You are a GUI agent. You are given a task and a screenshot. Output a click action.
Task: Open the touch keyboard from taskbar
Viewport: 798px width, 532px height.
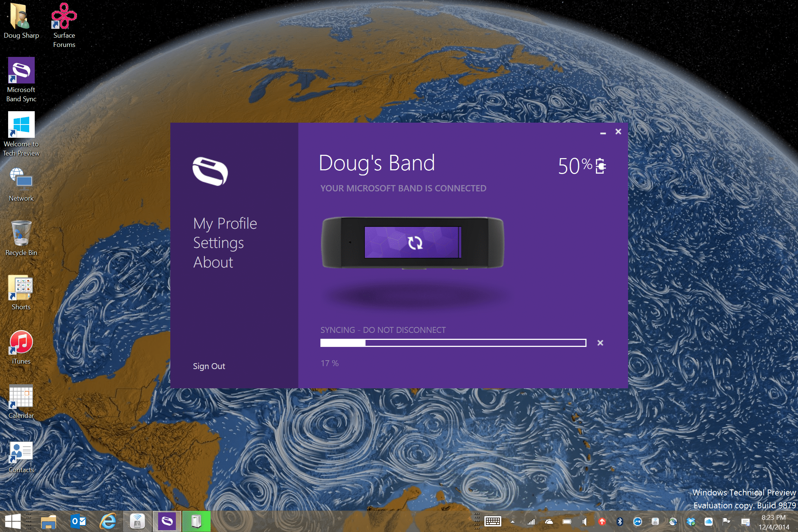[x=493, y=522]
